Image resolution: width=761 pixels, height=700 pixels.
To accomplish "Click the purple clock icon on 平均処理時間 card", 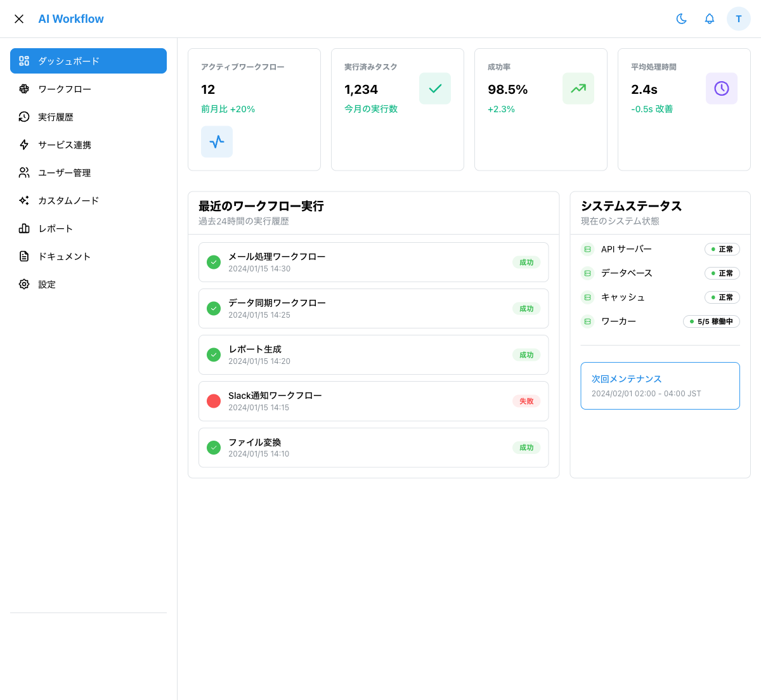I will coord(722,88).
